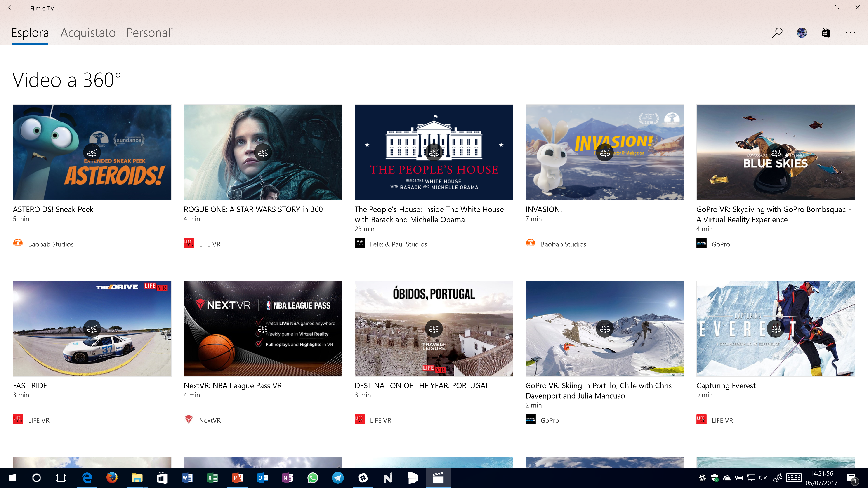The width and height of the screenshot is (868, 488).
Task: Open the user account avatar
Action: pos(802,33)
